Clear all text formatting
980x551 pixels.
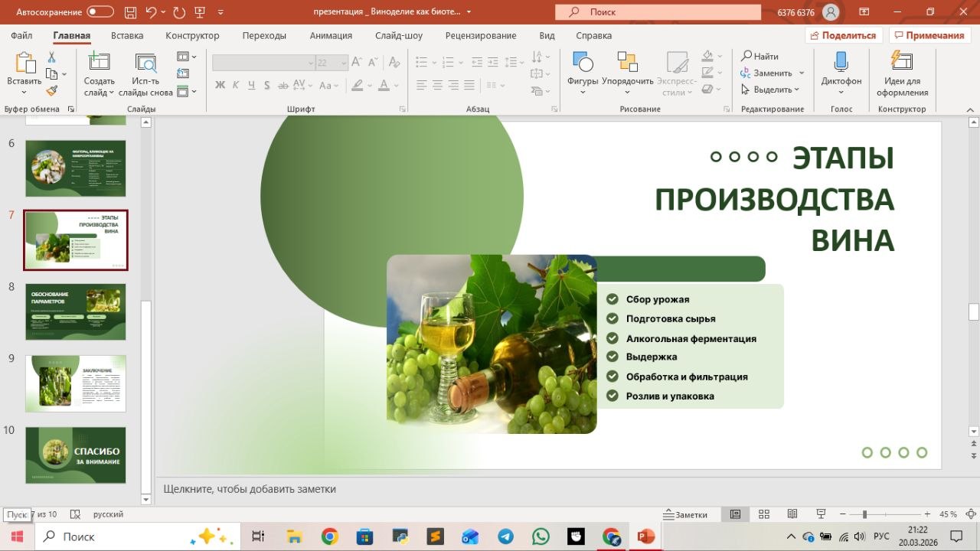point(394,63)
